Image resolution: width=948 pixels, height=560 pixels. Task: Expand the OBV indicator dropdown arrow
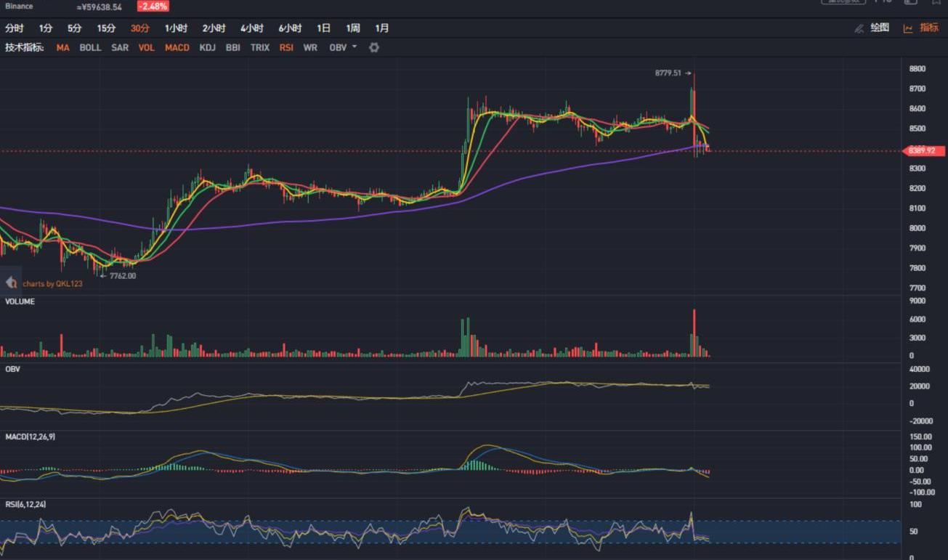[355, 46]
